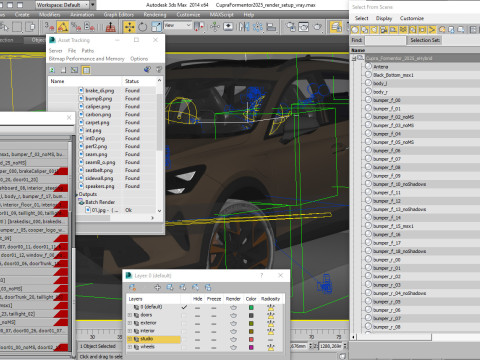Change the magenta color swatch of wheels layer
Image resolution: width=480 pixels, height=360 pixels.
click(x=251, y=347)
